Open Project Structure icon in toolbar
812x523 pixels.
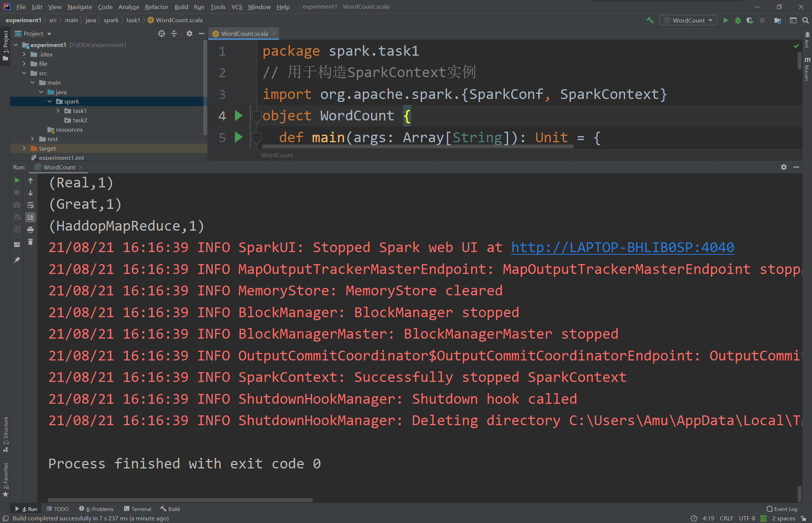(x=778, y=20)
